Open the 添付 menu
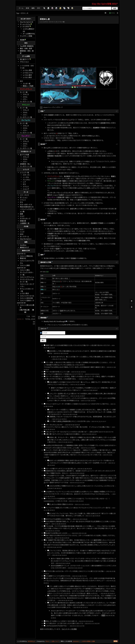This screenshot has width=135, height=644. coord(38,8)
